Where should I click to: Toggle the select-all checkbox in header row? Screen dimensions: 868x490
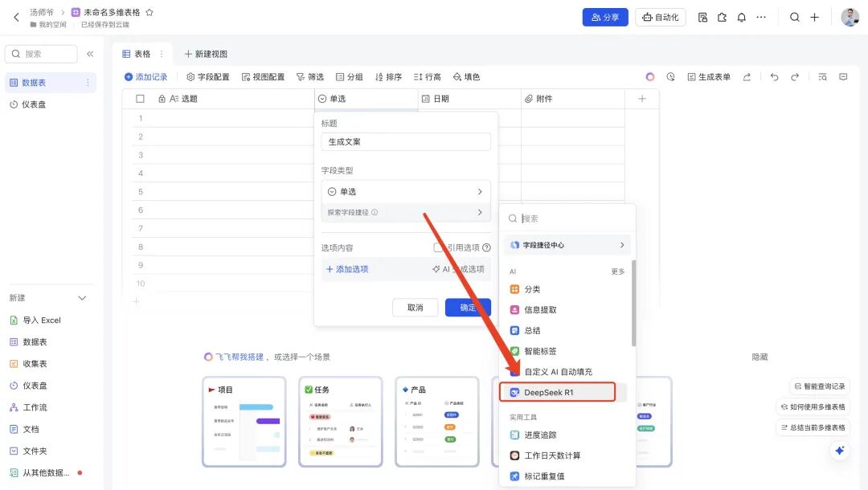coord(140,99)
